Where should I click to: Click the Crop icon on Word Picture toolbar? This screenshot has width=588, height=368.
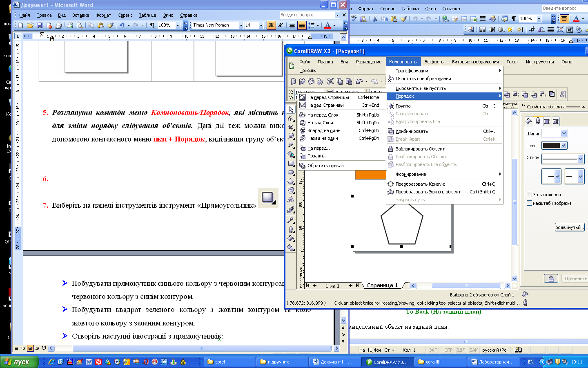[x=532, y=29]
